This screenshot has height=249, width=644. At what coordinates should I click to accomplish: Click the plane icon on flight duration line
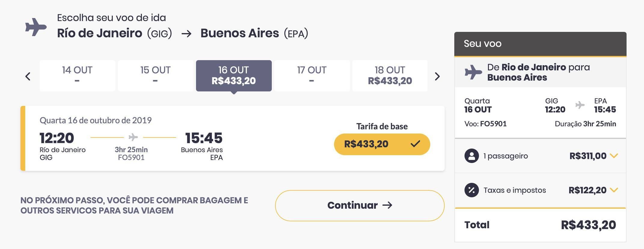pyautogui.click(x=133, y=137)
